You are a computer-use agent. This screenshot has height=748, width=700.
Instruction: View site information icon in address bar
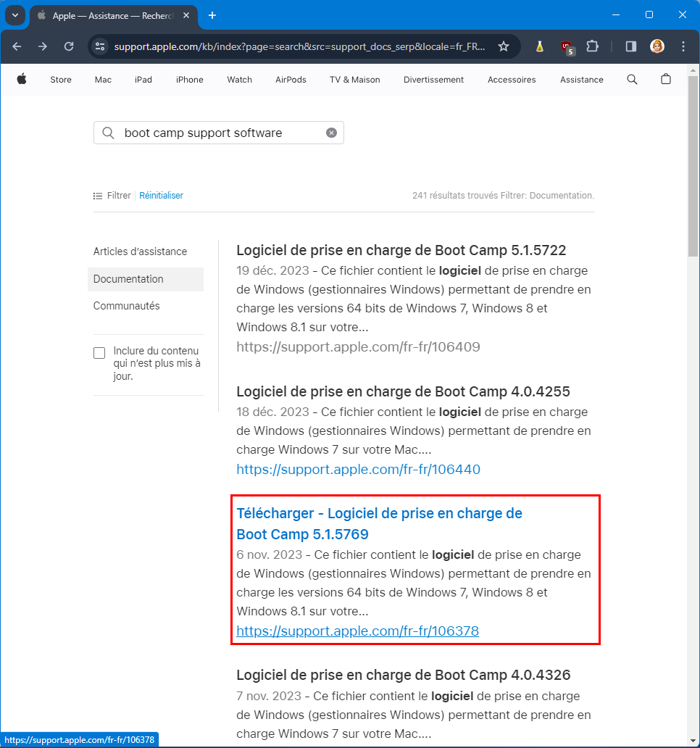point(100,46)
